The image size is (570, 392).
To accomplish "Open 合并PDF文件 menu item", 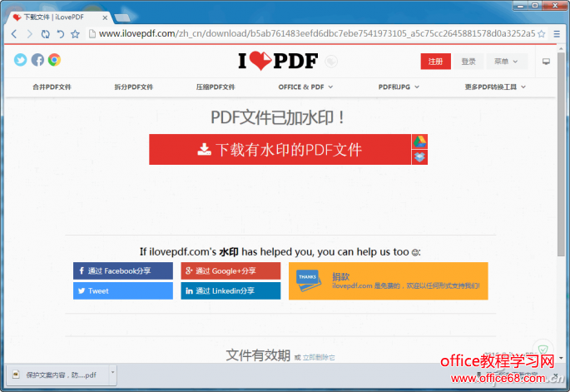I will coord(52,87).
